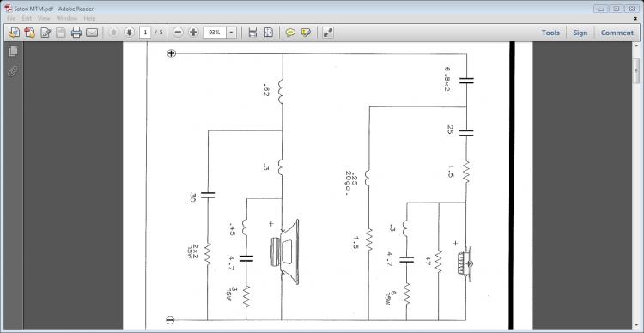Click the Save file floppy icon
The image size is (644, 333).
[61, 33]
